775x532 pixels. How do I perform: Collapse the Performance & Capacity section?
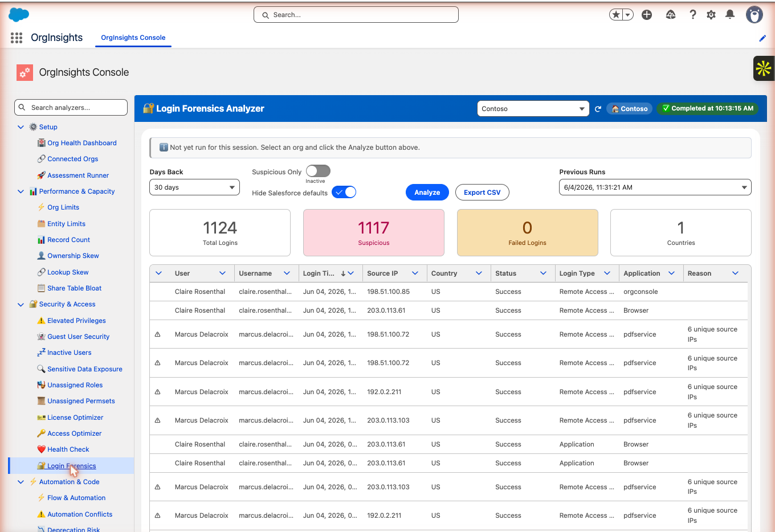pyautogui.click(x=21, y=191)
